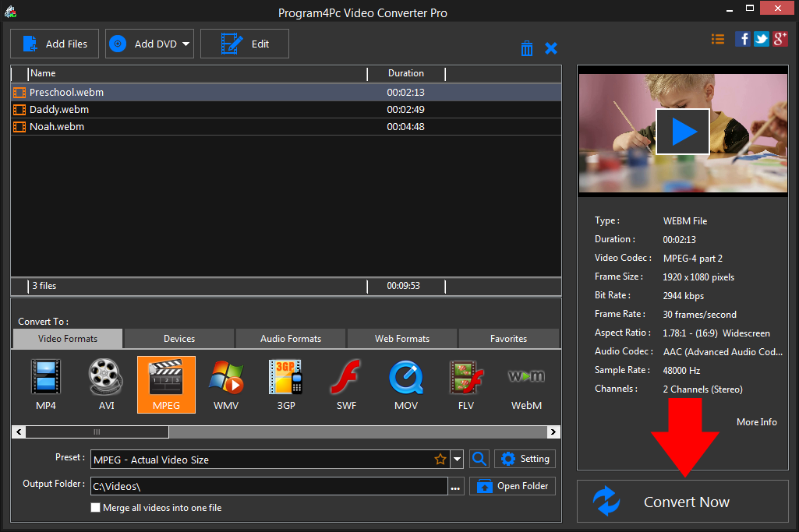Open the output folder browse dialog
This screenshot has width=799, height=532.
pos(456,485)
